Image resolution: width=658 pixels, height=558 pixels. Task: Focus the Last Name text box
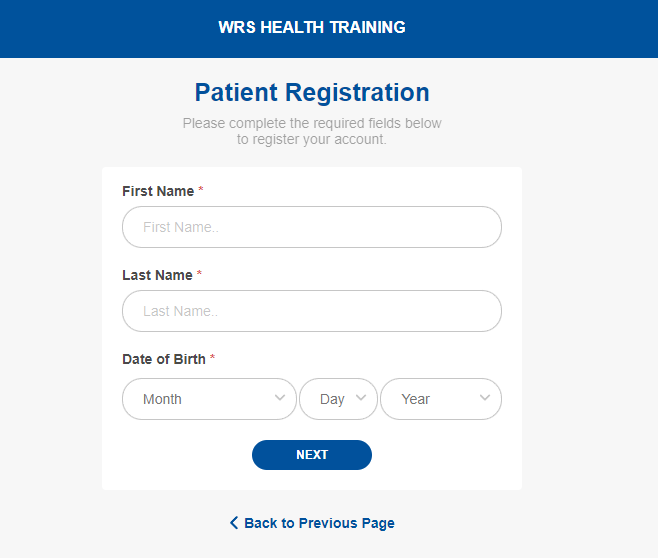point(311,311)
